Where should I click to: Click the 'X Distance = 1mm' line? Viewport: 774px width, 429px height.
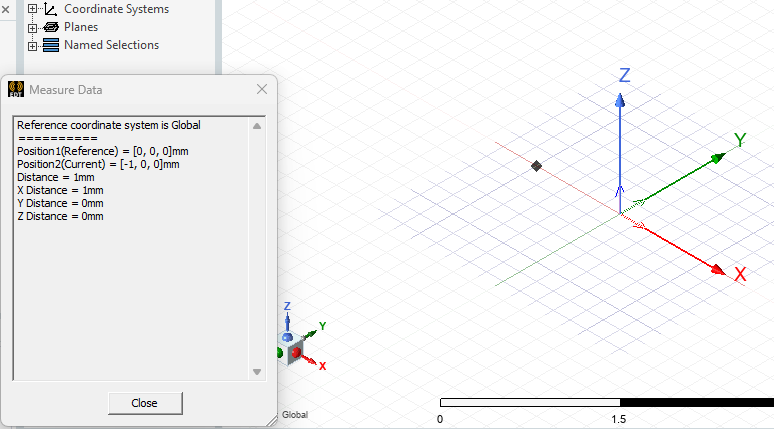[60, 190]
